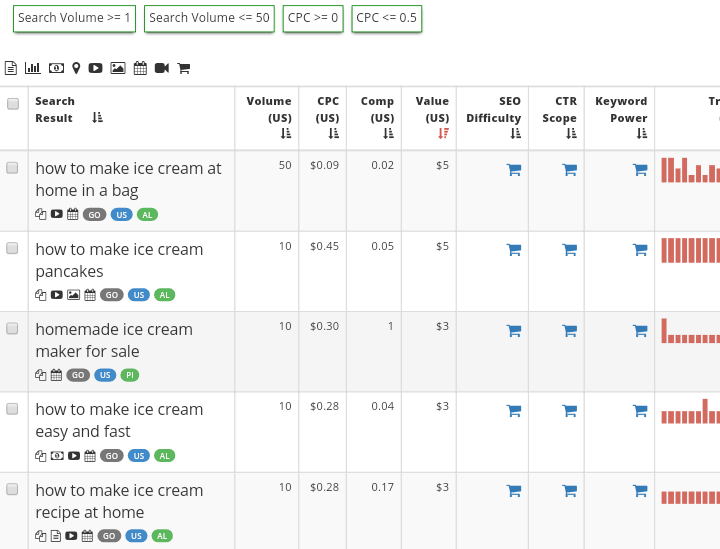Click the image icon in the toolbar
This screenshot has height=549, width=720.
click(118, 68)
